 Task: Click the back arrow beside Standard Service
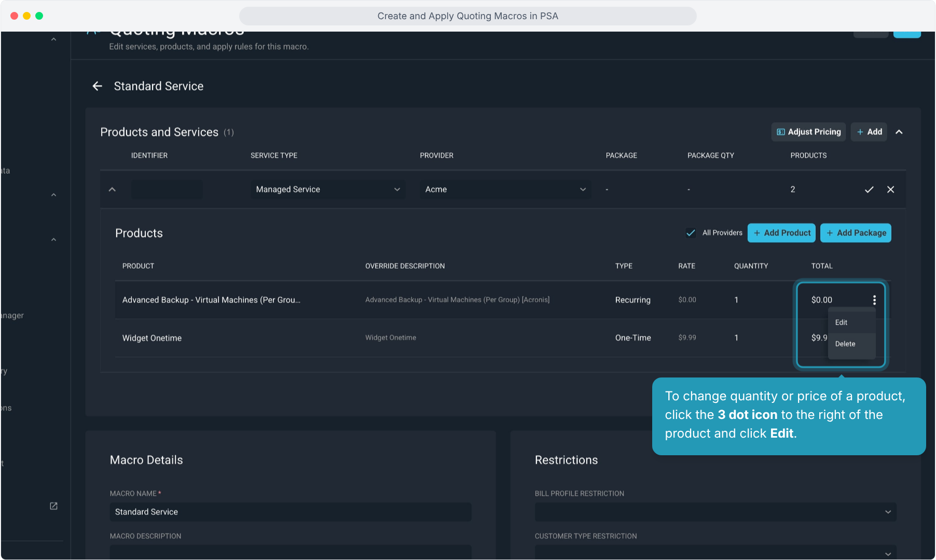[97, 86]
